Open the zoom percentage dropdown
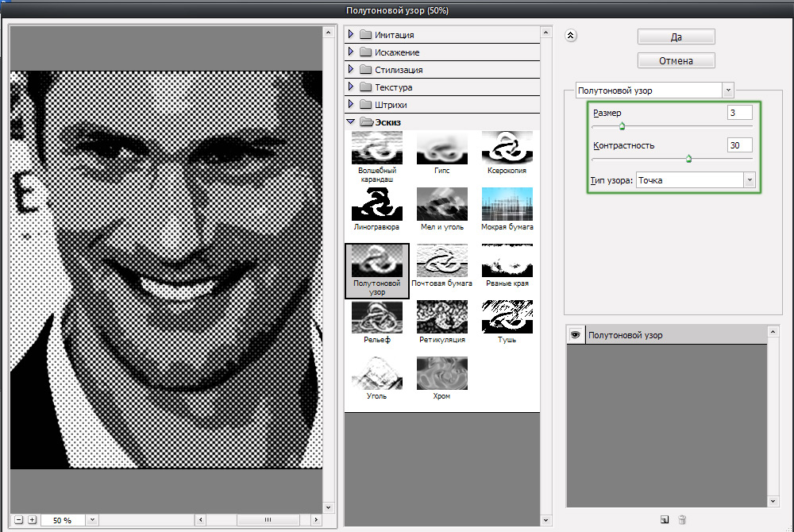 tap(92, 520)
